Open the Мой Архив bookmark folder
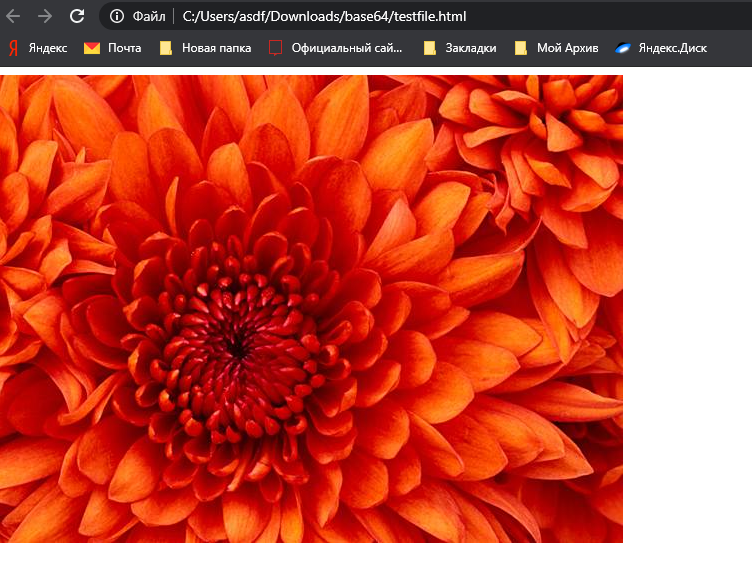Screen dimensions: 752x582 click(556, 48)
